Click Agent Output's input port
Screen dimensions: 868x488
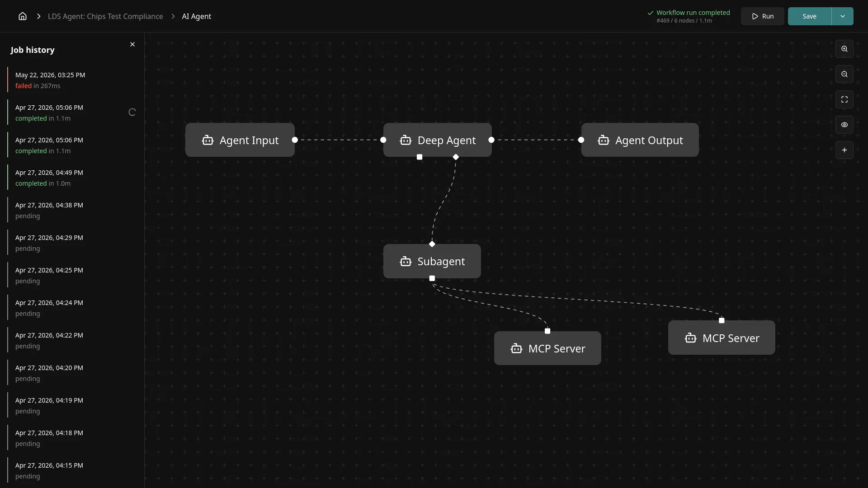[581, 140]
